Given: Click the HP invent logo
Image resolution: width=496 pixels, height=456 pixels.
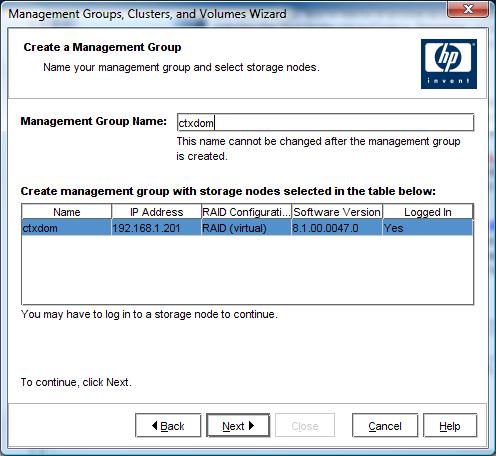Looking at the screenshot, I should coord(449,64).
